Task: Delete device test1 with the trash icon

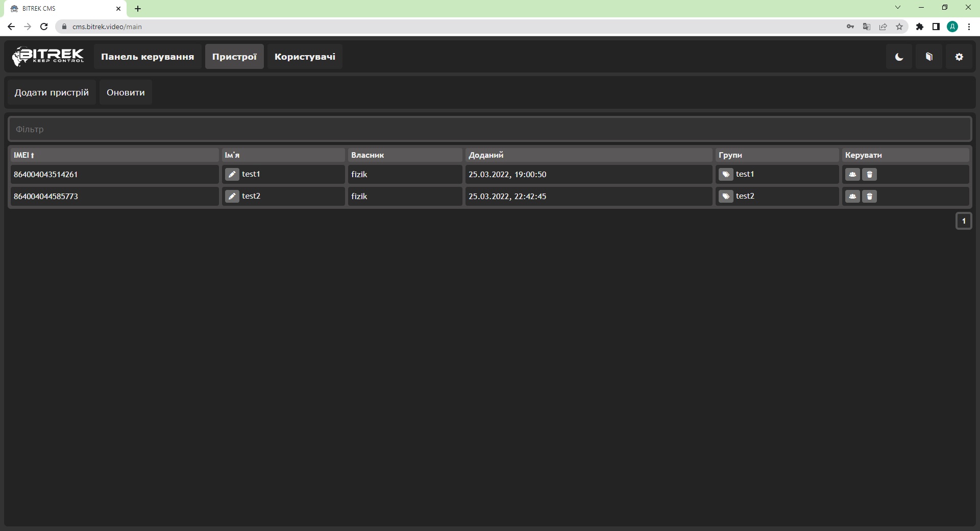Action: pyautogui.click(x=869, y=175)
